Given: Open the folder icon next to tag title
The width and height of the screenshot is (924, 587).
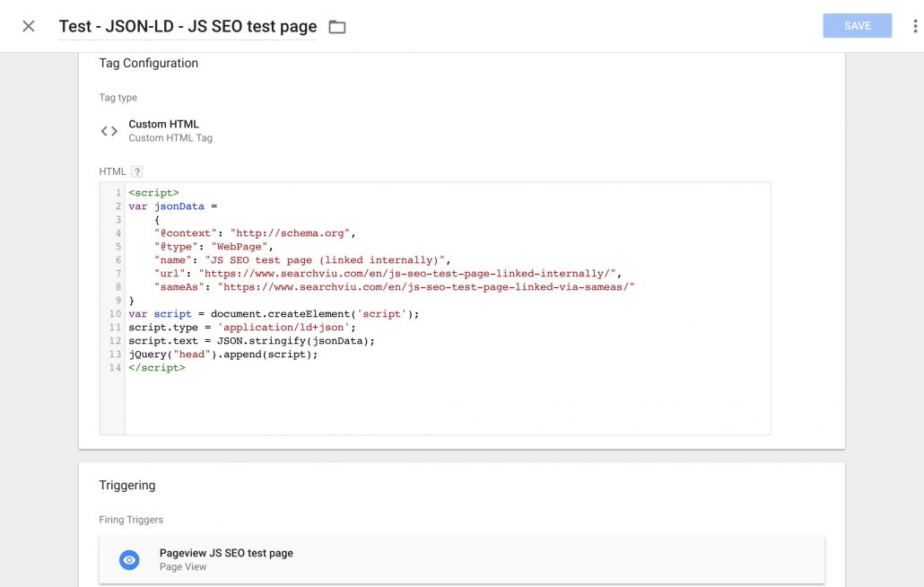Looking at the screenshot, I should tap(336, 27).
